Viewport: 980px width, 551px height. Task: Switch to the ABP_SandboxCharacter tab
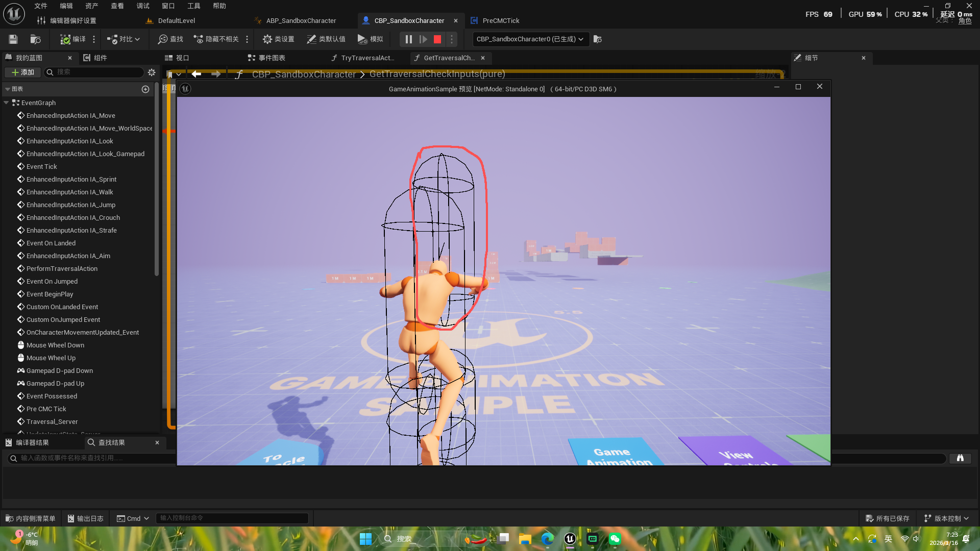pos(301,21)
